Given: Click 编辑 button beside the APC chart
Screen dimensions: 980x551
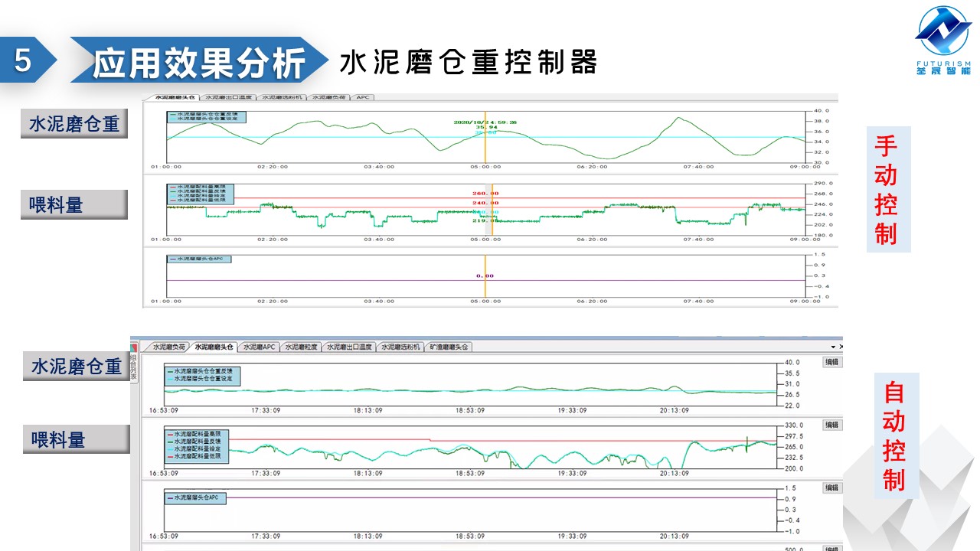Looking at the screenshot, I should tap(831, 487).
